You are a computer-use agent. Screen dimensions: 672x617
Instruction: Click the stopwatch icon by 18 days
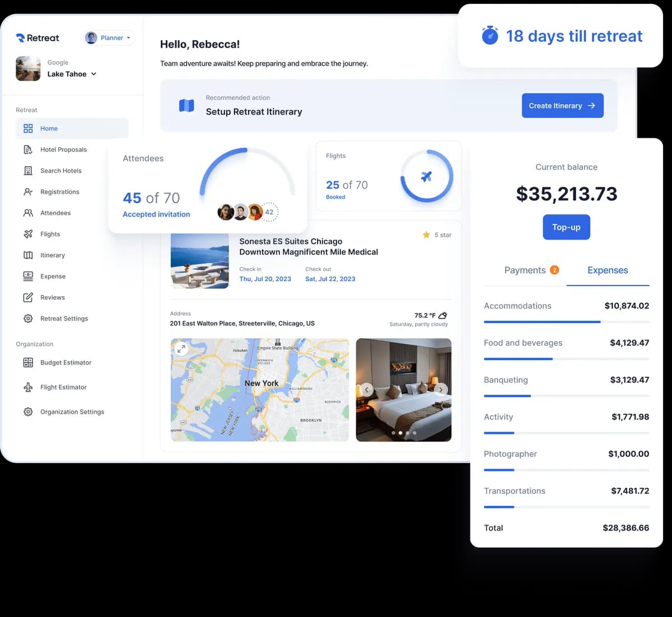[x=490, y=35]
